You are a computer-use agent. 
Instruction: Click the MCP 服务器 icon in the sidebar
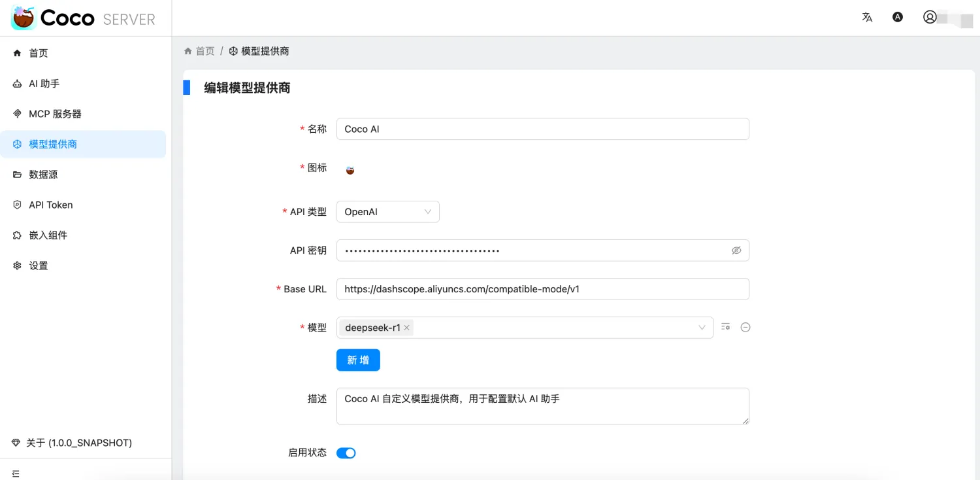click(18, 114)
